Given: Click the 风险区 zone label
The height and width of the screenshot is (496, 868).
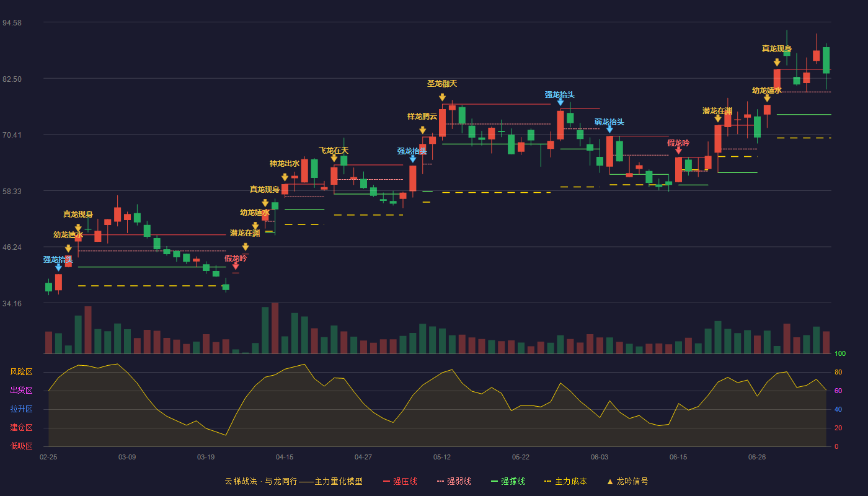Looking at the screenshot, I should pos(21,372).
